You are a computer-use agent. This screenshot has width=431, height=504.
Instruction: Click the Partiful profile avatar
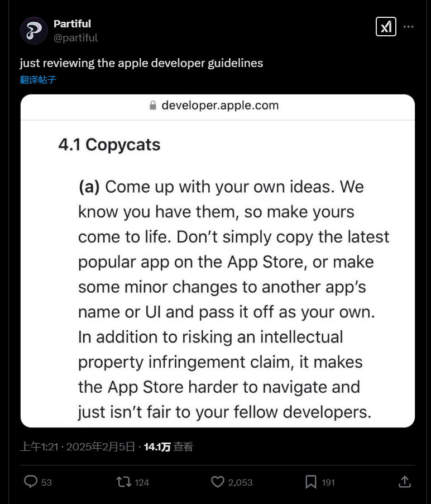(34, 30)
